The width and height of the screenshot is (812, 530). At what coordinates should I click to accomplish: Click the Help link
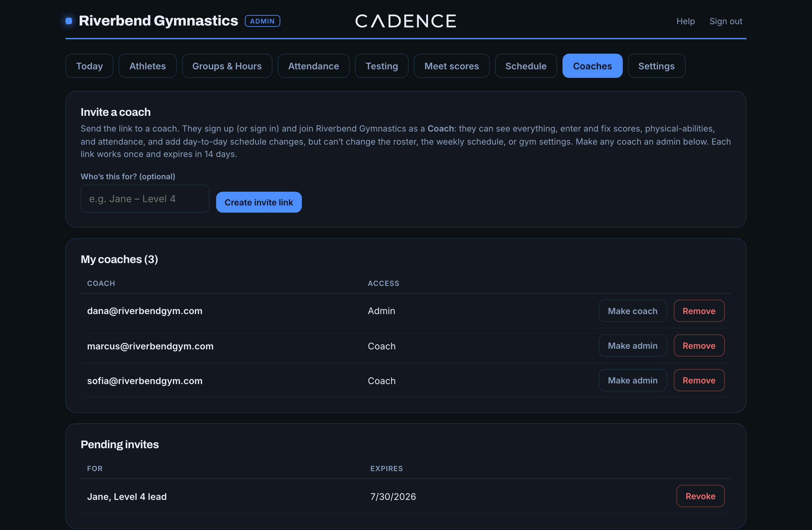pos(685,21)
